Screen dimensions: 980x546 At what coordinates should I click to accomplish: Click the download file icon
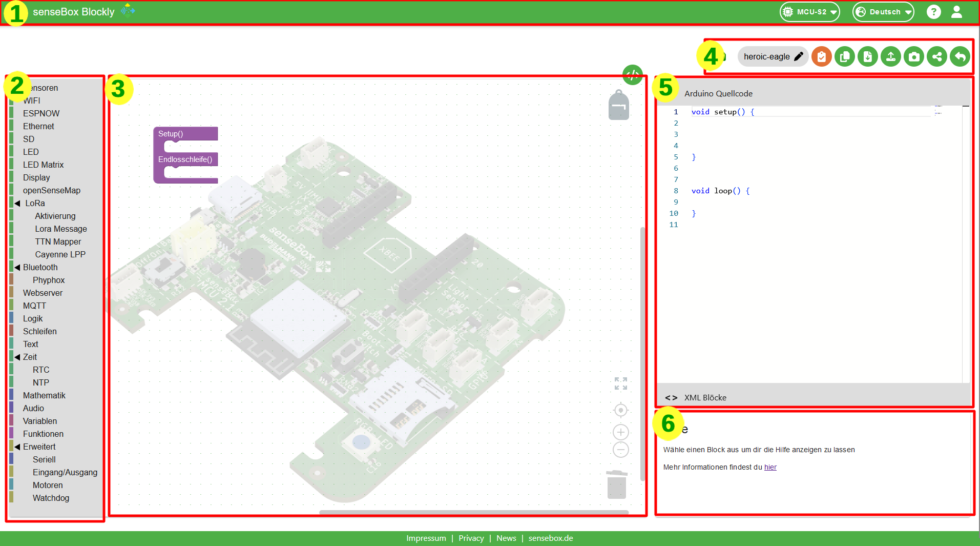pyautogui.click(x=867, y=56)
